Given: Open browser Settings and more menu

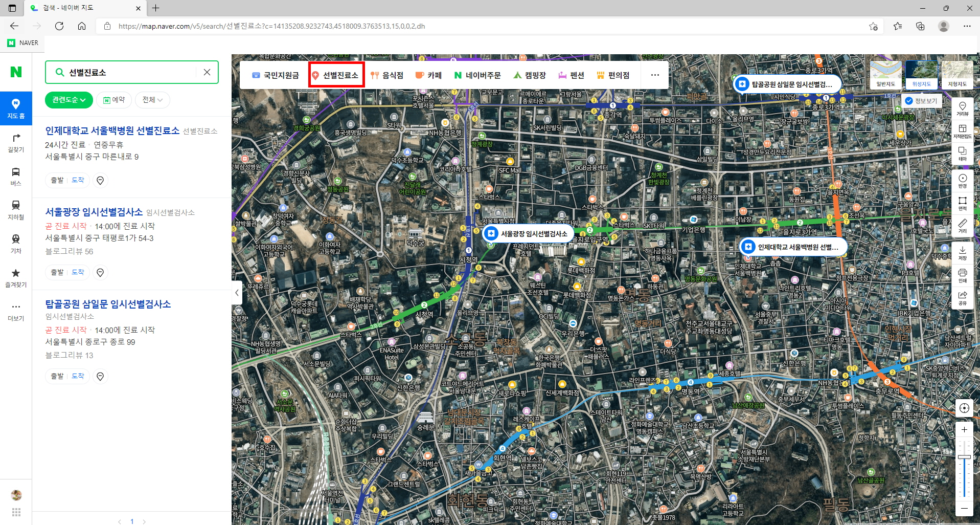Looking at the screenshot, I should [967, 26].
